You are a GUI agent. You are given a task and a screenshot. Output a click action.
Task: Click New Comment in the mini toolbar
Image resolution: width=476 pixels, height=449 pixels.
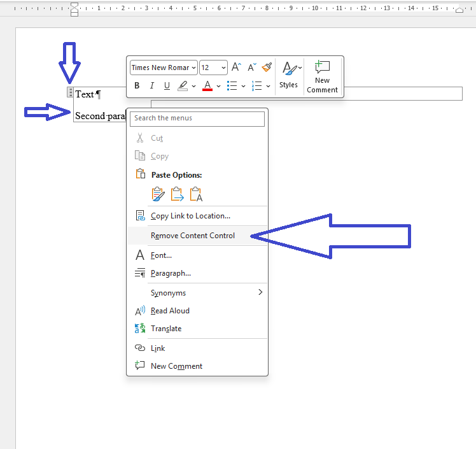click(322, 76)
